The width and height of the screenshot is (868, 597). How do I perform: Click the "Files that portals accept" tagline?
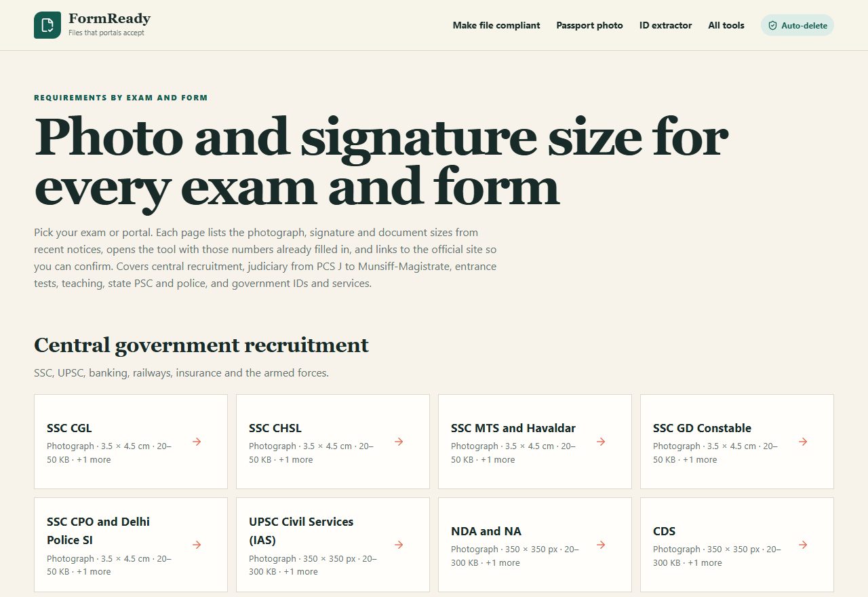tap(106, 33)
